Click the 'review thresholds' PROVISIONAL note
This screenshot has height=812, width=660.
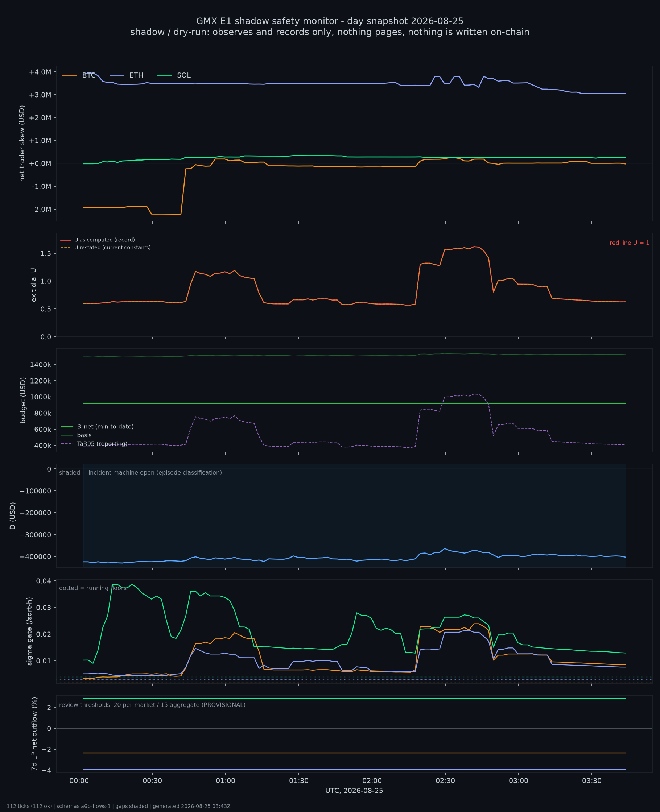tap(152, 705)
